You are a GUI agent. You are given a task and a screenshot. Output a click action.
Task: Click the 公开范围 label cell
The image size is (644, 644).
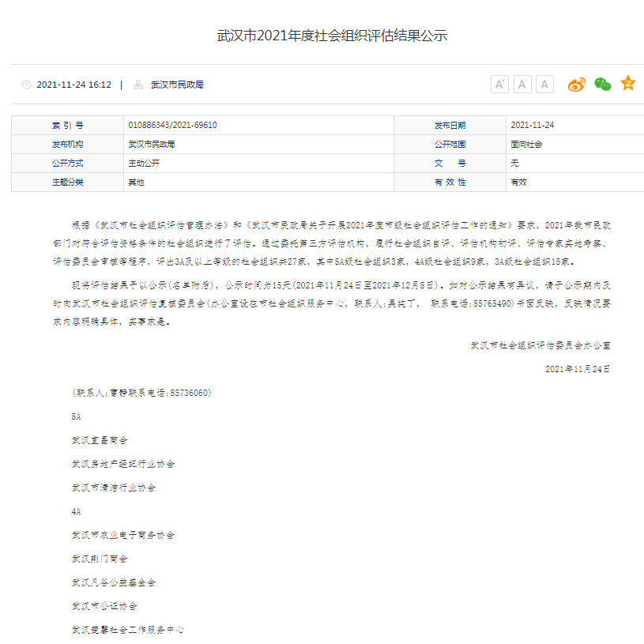(450, 144)
